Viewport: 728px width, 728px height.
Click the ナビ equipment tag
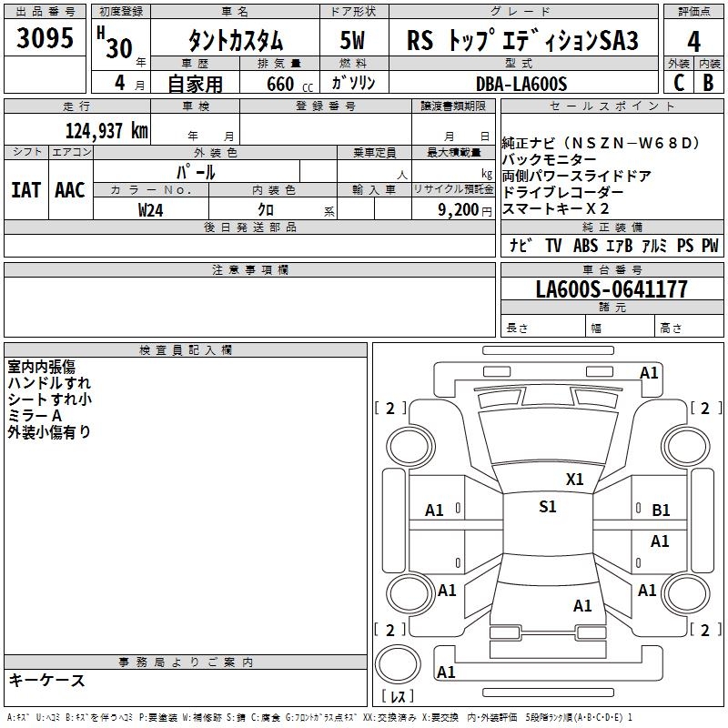coord(521,245)
